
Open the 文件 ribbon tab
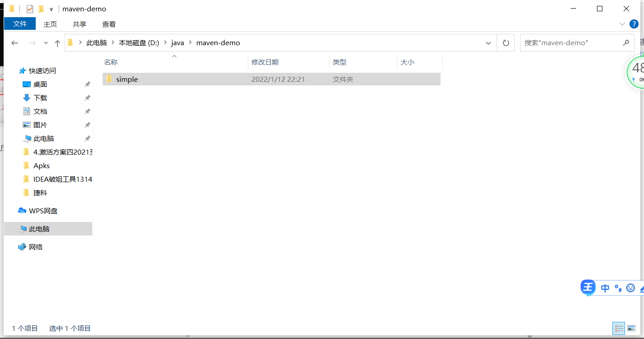[20, 24]
